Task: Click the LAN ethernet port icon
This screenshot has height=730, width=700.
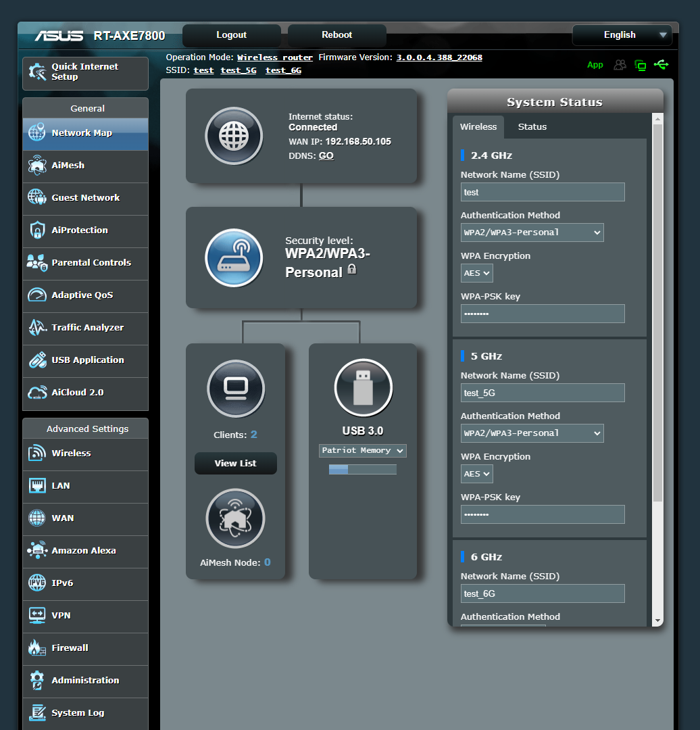Action: (x=37, y=485)
